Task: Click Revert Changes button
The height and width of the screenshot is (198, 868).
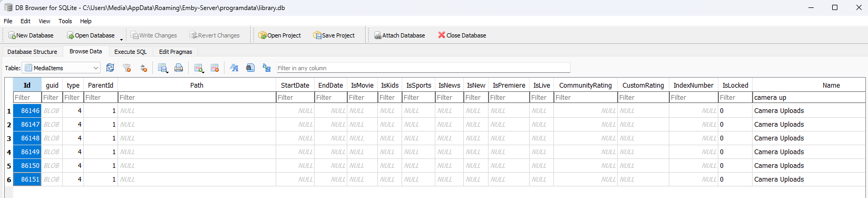Action: (x=214, y=35)
